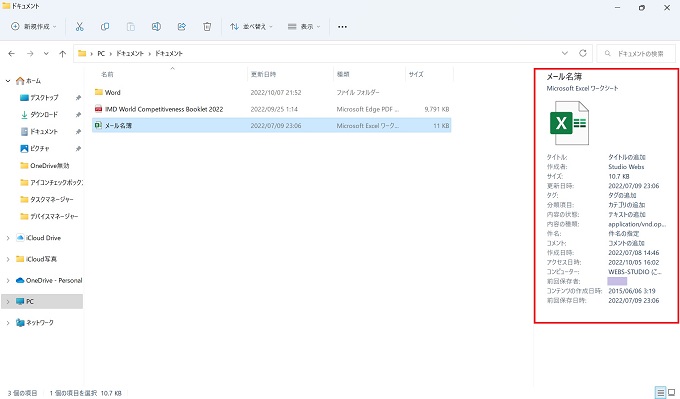680x399 pixels.
Task: Open ダウンロード in navigation pane
Action: [39, 114]
